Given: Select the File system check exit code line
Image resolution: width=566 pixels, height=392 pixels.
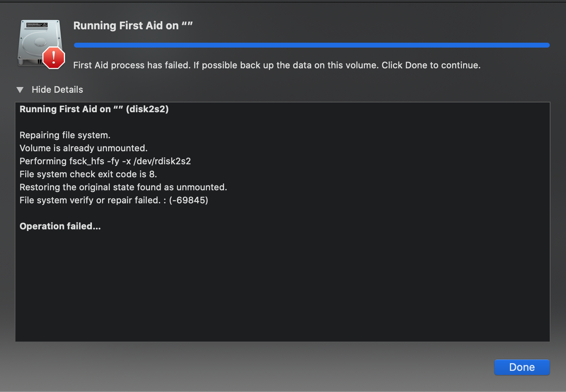Looking at the screenshot, I should (88, 174).
